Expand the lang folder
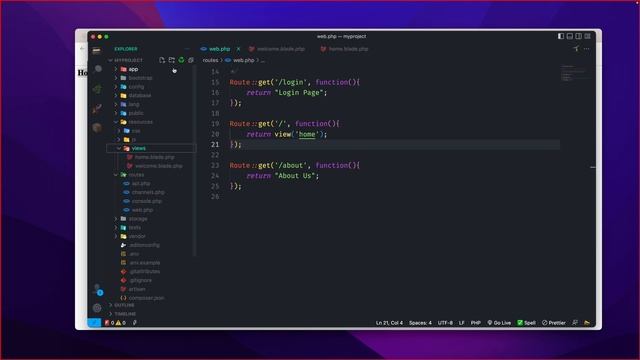 134,104
